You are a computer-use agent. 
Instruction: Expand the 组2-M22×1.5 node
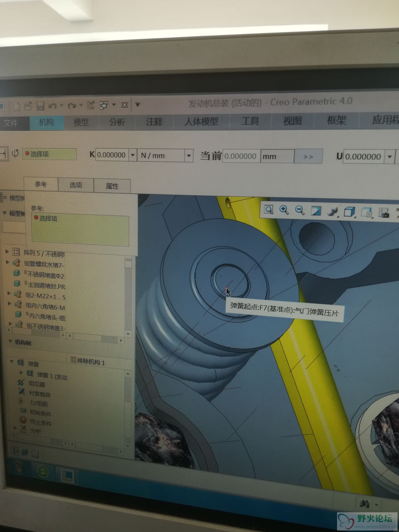tap(9, 293)
